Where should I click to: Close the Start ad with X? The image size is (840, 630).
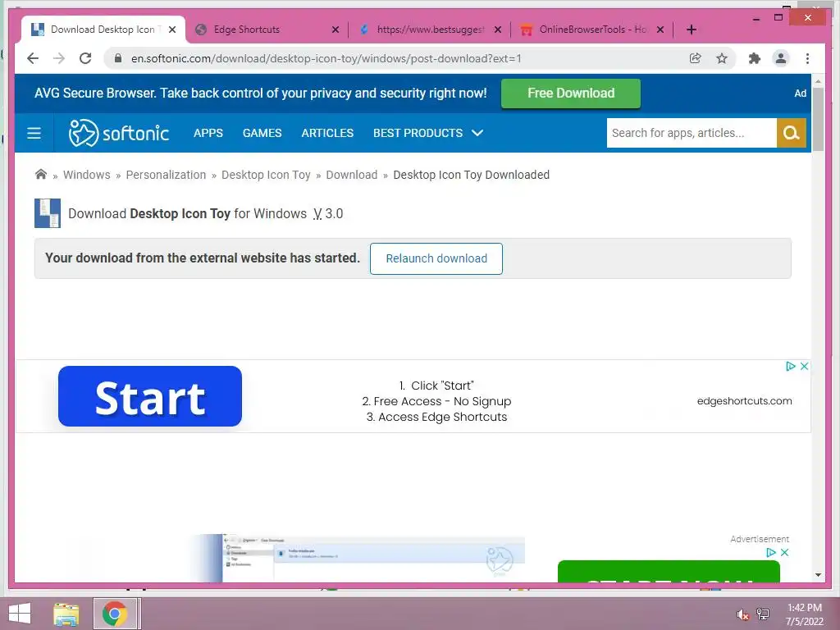pyautogui.click(x=804, y=367)
